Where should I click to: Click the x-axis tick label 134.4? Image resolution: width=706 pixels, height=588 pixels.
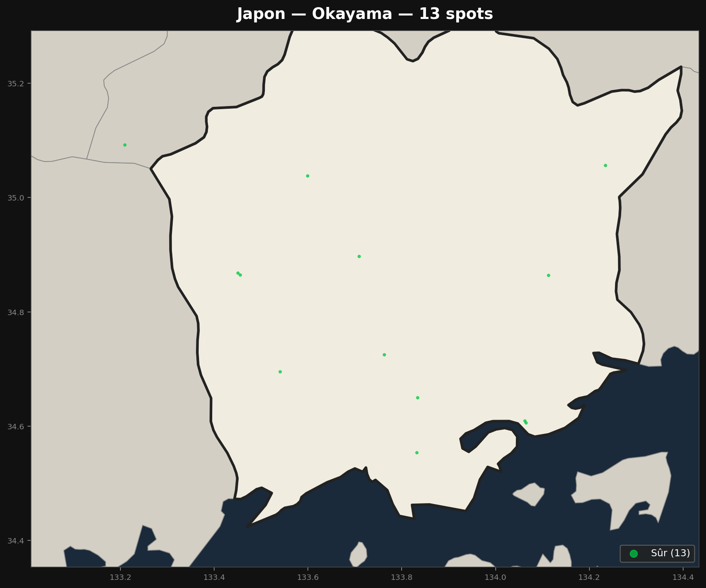tap(683, 578)
